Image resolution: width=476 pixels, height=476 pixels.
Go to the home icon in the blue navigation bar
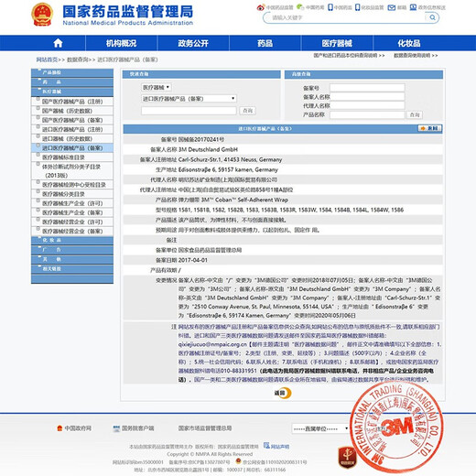58,43
